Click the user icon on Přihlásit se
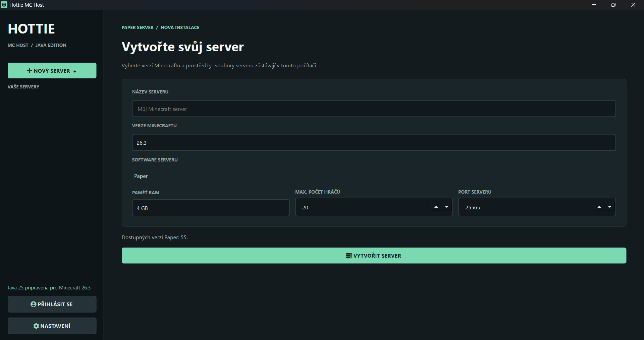The image size is (644, 340). pos(33,304)
